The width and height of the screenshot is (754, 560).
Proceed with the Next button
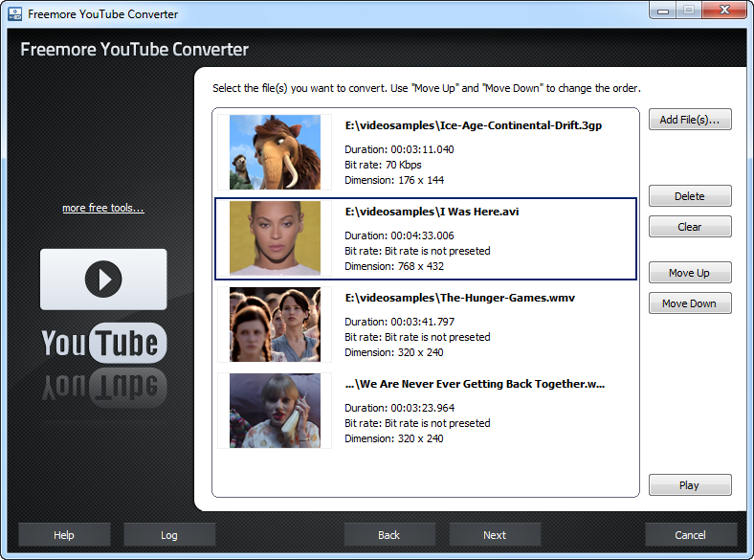coord(495,535)
